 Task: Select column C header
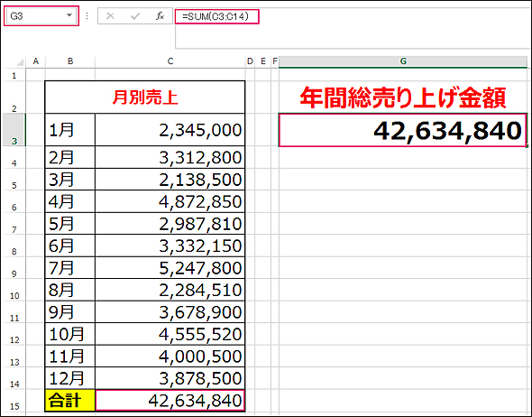(170, 61)
